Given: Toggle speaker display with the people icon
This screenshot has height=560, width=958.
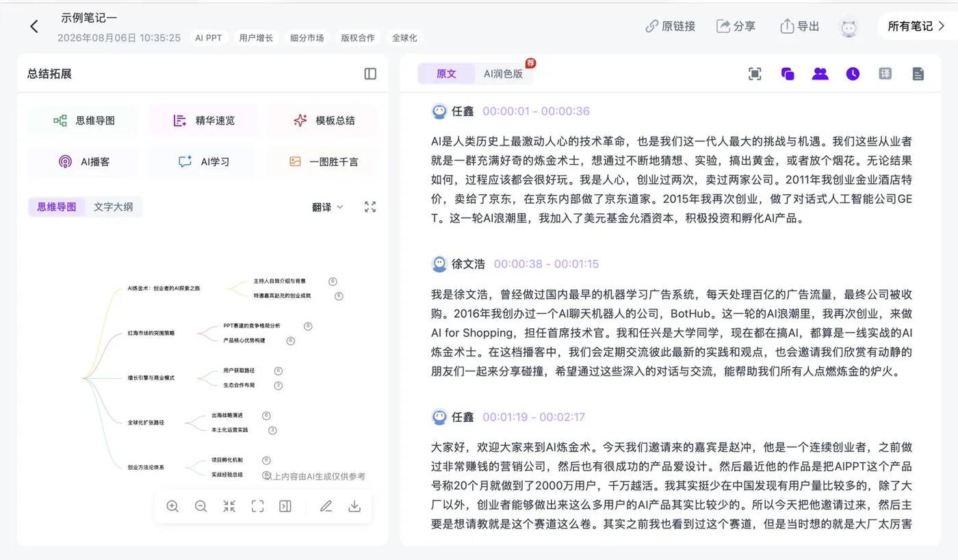Looking at the screenshot, I should tap(820, 74).
